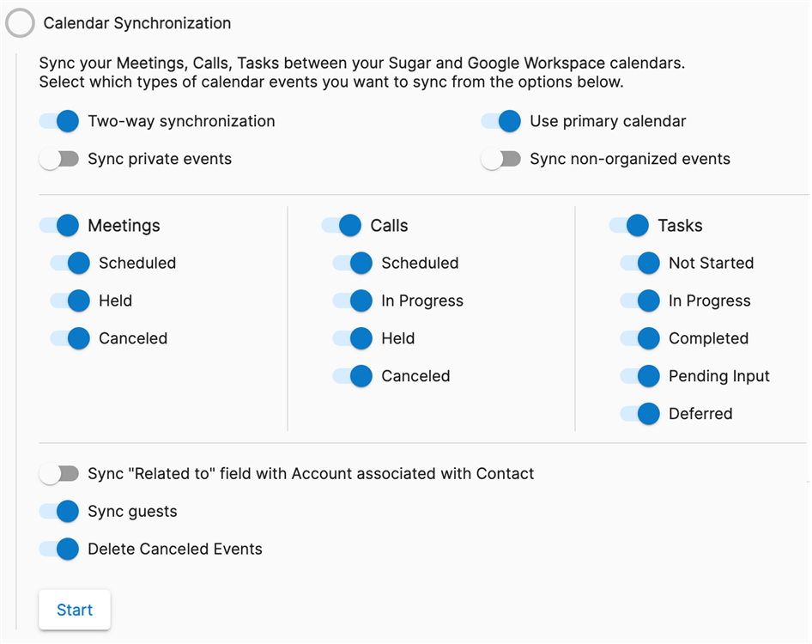Disable Two-way synchronization toggle
This screenshot has height=644, width=812.
59,121
